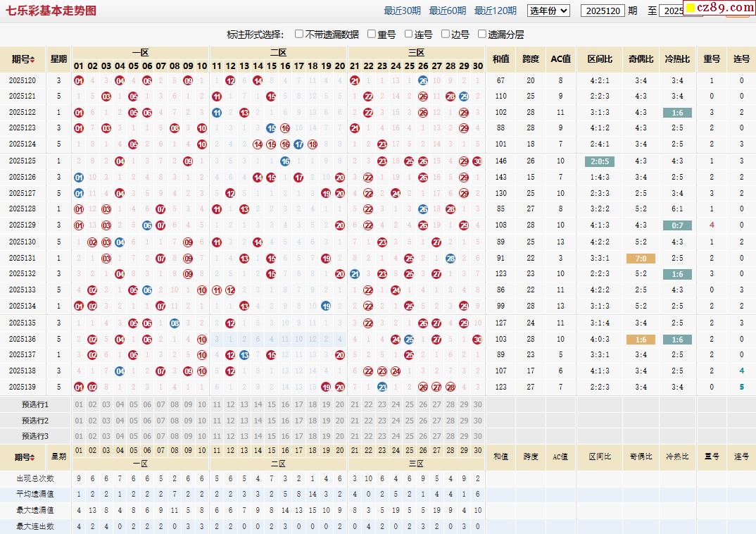Click blue ball 01 in row 2025126
Viewport: 756px width, 534px height.
79,178
